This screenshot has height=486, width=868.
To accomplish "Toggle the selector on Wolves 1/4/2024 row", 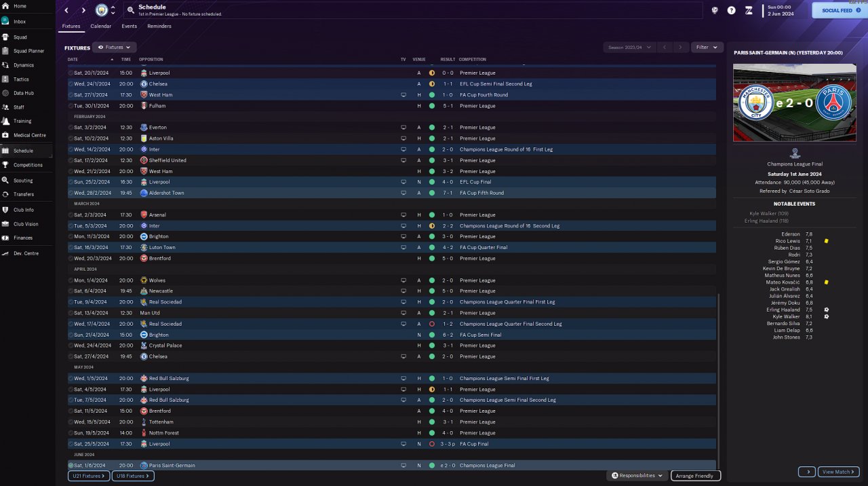I will [71, 280].
